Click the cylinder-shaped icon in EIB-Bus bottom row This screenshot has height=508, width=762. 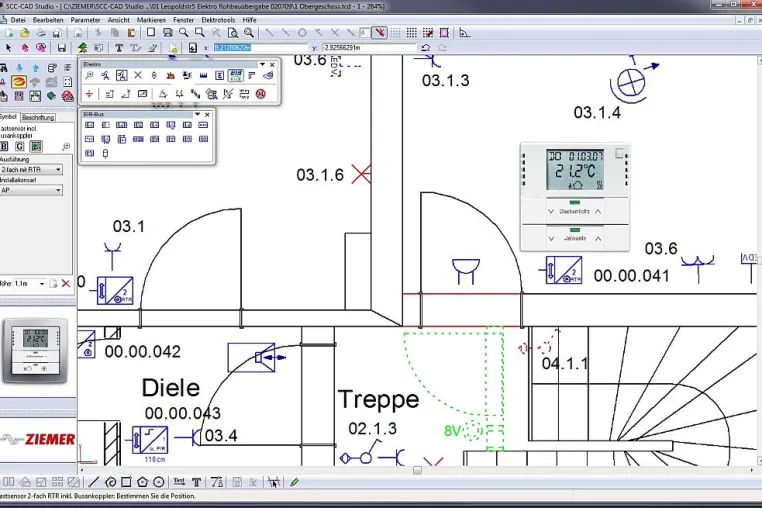coord(105,154)
